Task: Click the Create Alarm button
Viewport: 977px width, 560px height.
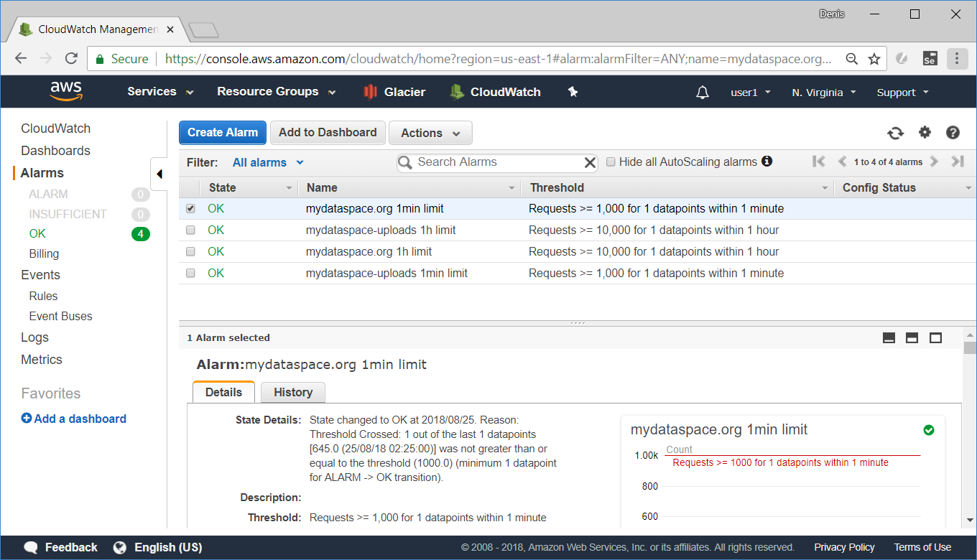Action: pos(222,133)
